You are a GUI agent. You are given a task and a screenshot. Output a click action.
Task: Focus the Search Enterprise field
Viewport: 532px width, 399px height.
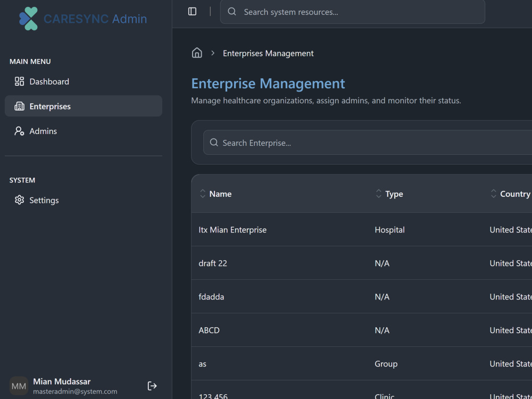coord(368,143)
